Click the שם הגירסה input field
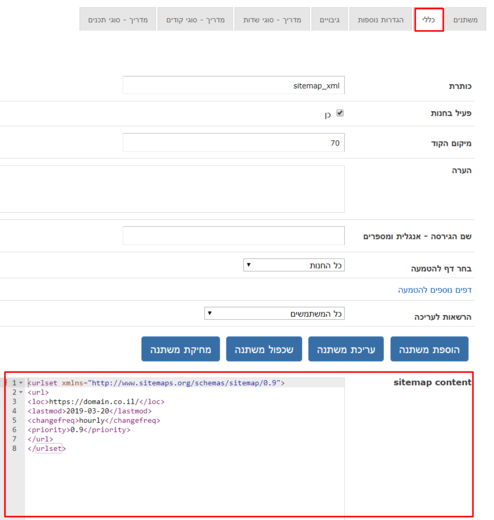494x520 pixels. pos(234,236)
